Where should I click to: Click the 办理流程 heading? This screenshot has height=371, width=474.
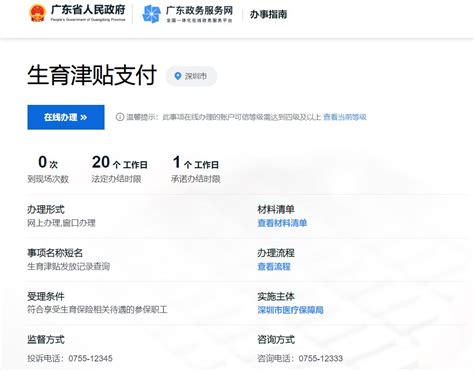(276, 253)
